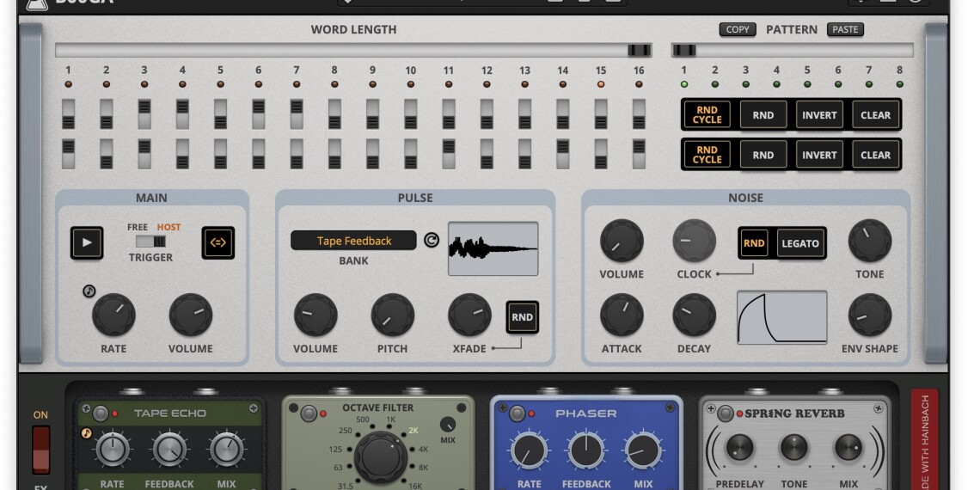
Task: Click the Pulse XFADE RND button
Action: coord(522,317)
